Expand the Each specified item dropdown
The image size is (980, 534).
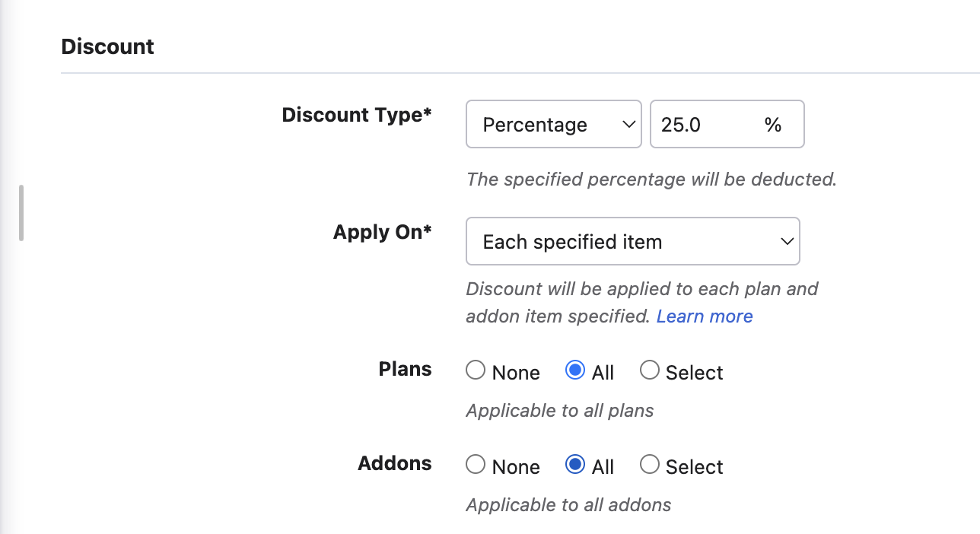pyautogui.click(x=632, y=242)
